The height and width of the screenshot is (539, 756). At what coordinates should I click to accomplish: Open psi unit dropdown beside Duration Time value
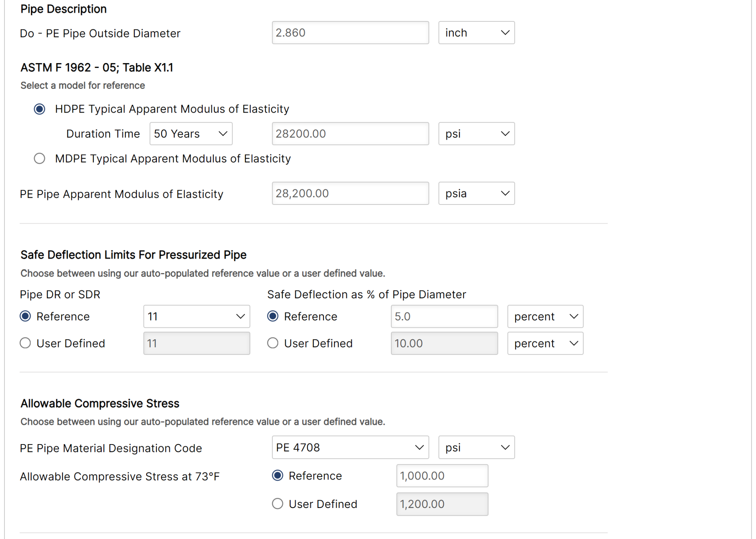(476, 134)
